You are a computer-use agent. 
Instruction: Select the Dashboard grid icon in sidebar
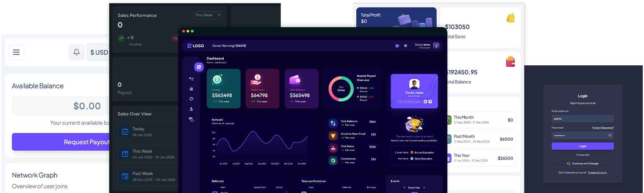(199, 67)
